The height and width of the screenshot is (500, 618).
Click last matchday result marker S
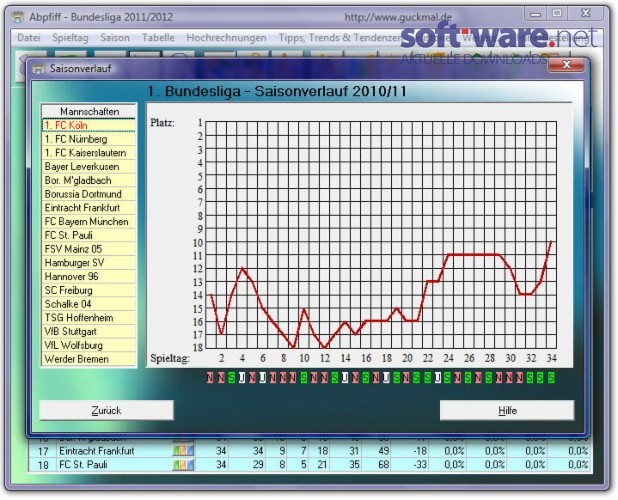pos(551,378)
